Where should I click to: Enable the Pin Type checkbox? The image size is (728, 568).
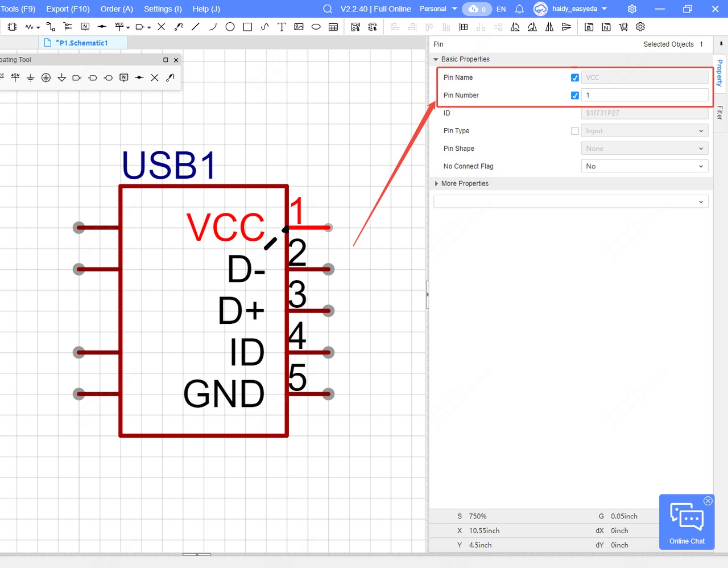click(574, 131)
